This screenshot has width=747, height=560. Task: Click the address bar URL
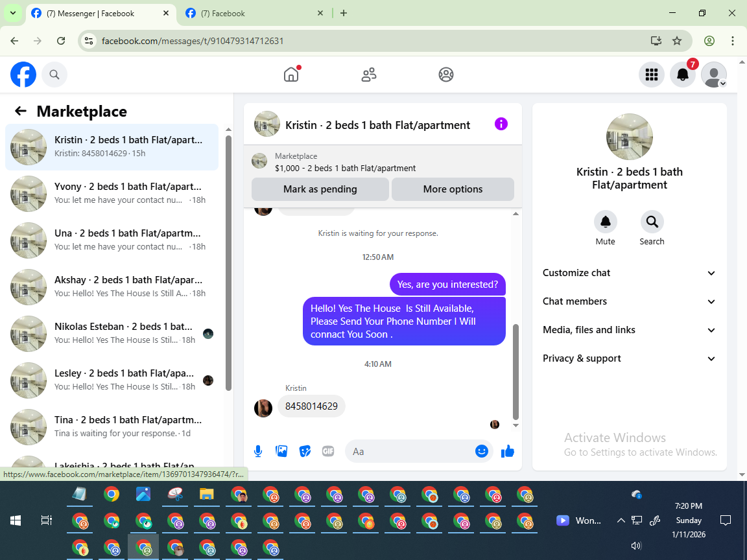pos(193,41)
